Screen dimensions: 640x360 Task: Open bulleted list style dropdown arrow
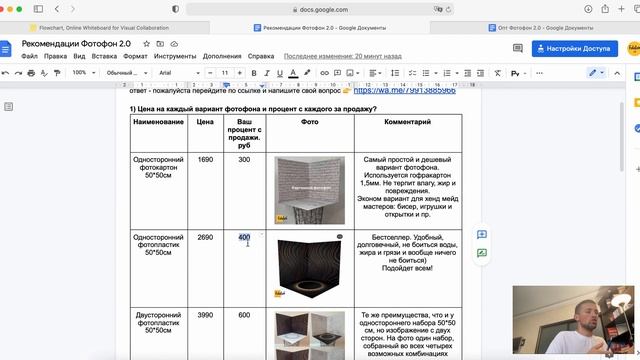pyautogui.click(x=436, y=73)
